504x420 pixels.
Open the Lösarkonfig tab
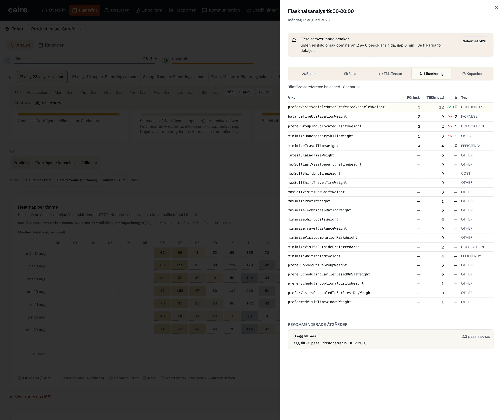(x=431, y=74)
